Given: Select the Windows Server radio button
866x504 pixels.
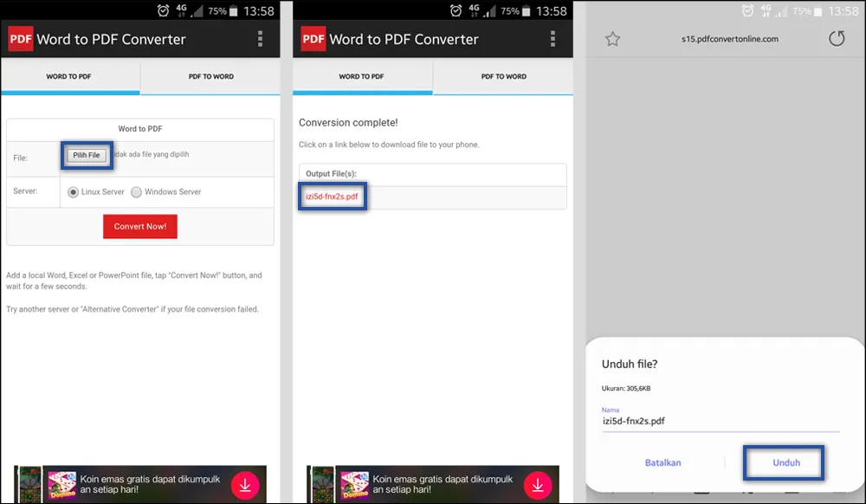Looking at the screenshot, I should click(x=136, y=192).
